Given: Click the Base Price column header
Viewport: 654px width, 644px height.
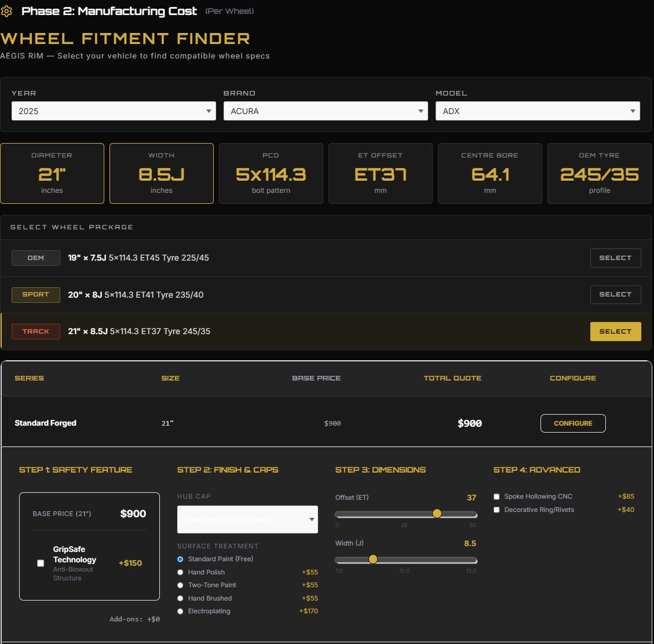Looking at the screenshot, I should 316,378.
